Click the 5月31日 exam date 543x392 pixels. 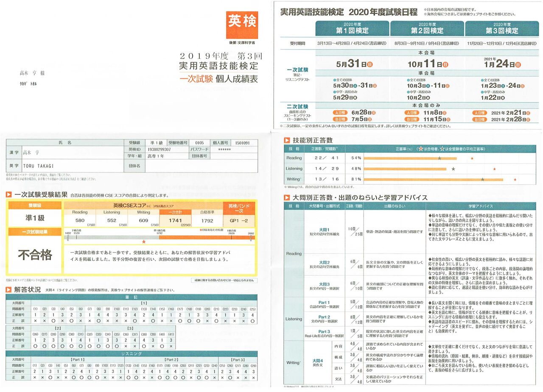[354, 64]
